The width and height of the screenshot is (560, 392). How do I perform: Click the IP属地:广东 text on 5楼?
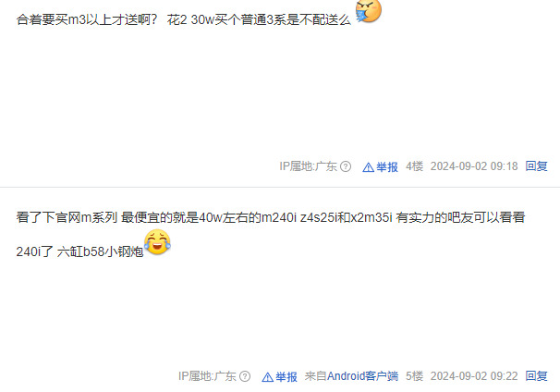pyautogui.click(x=207, y=376)
